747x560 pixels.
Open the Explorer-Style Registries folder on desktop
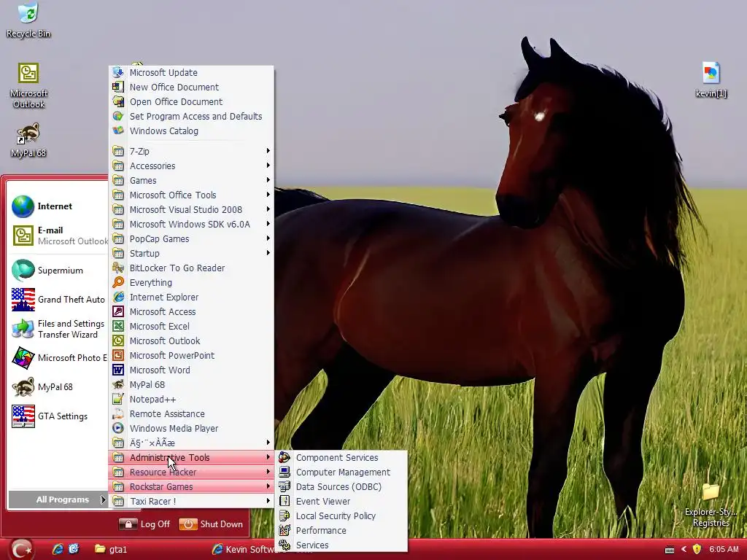711,505
